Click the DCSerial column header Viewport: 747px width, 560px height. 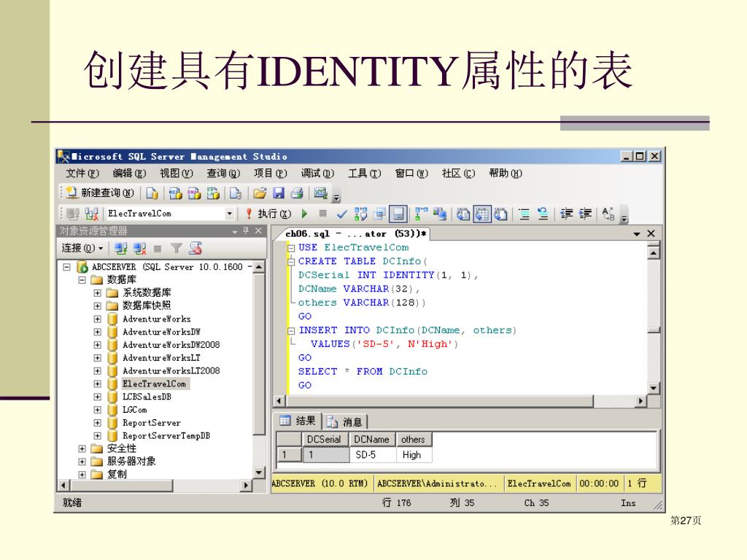click(326, 440)
